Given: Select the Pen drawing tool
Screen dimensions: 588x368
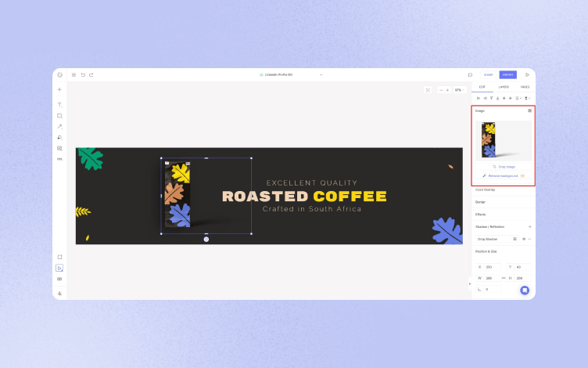Looking at the screenshot, I should (x=59, y=138).
